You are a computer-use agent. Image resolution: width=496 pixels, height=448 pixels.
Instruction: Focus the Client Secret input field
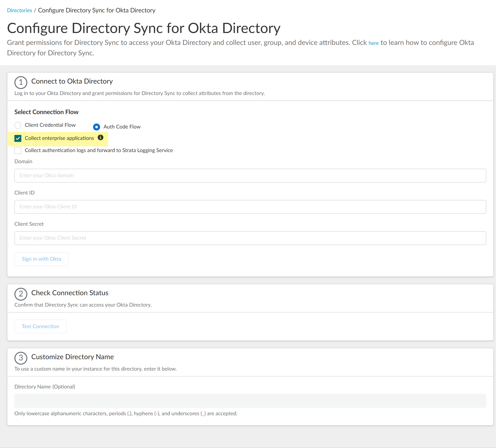coord(250,238)
